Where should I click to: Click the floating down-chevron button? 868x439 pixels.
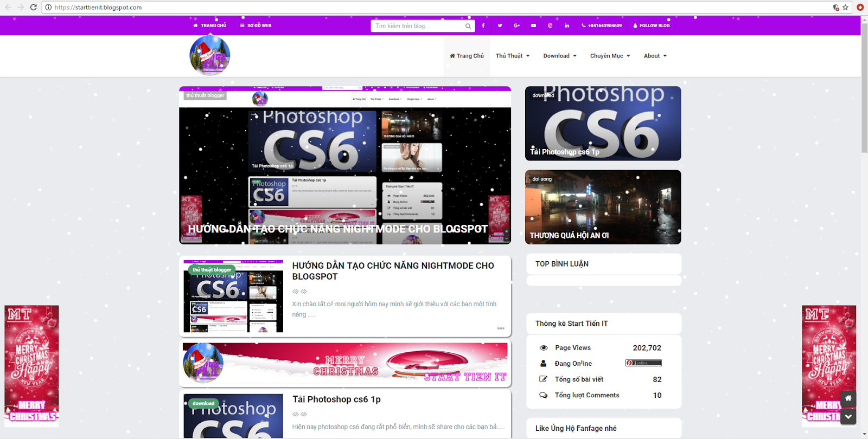[x=848, y=416]
